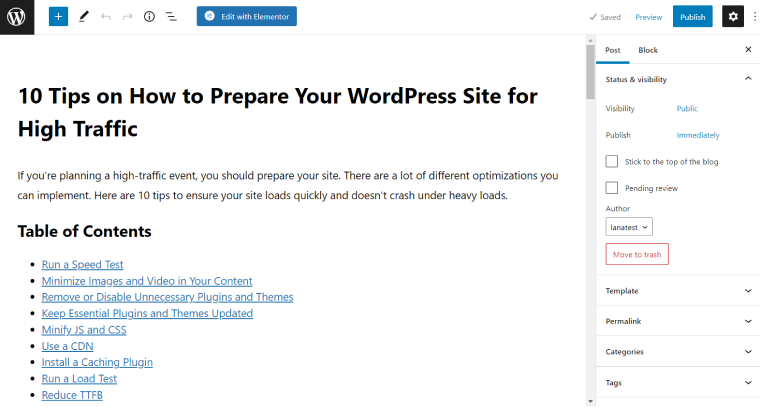The width and height of the screenshot is (760, 407).
Task: Select the Tools pencil icon
Action: [x=84, y=17]
